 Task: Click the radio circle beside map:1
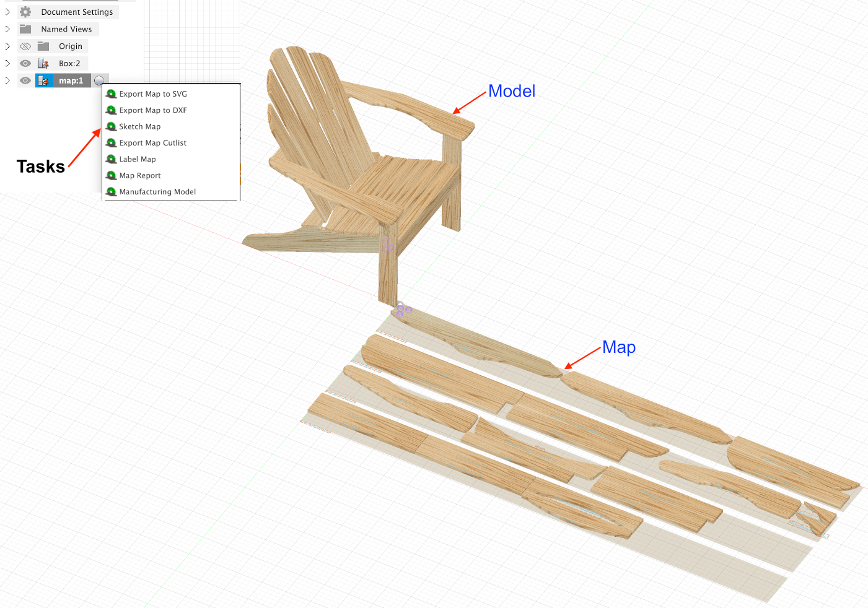[99, 80]
